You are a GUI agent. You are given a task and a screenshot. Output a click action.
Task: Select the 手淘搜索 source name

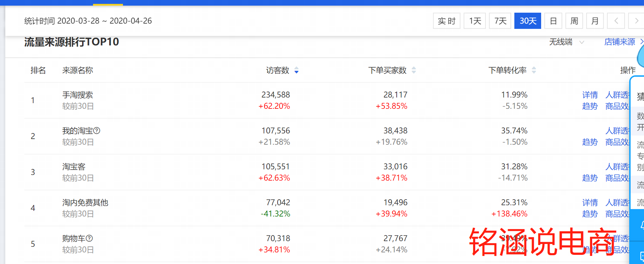click(78, 95)
